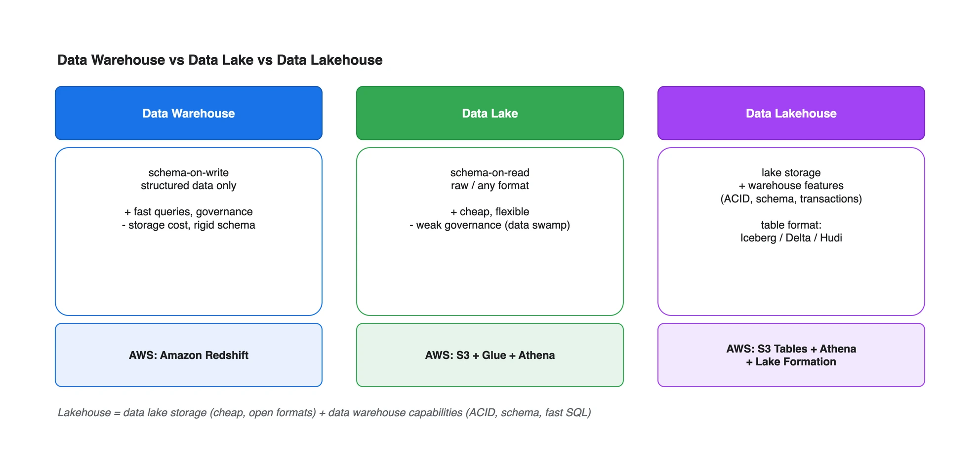Click the "lake storage" line

[791, 173]
